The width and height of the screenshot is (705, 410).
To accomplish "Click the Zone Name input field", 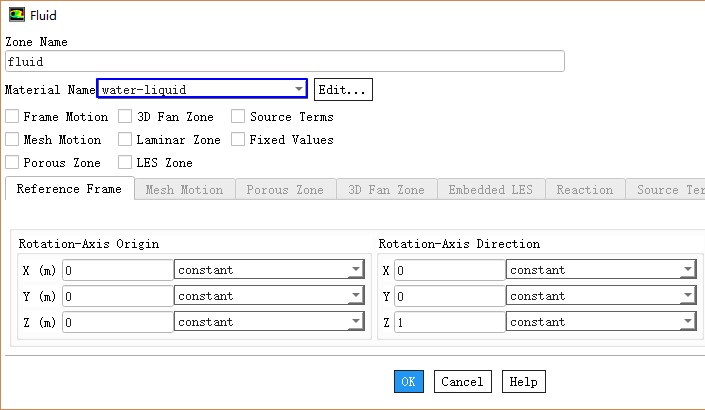I will [x=285, y=61].
